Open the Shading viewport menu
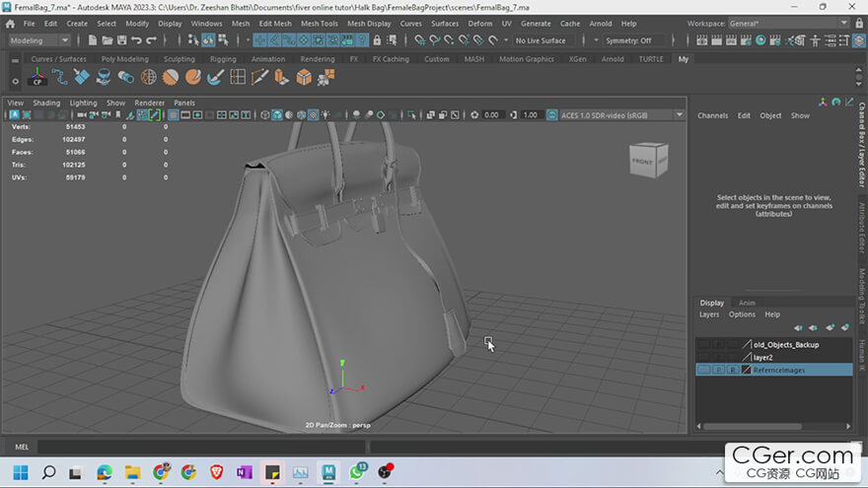The width and height of the screenshot is (868, 488). pyautogui.click(x=46, y=103)
